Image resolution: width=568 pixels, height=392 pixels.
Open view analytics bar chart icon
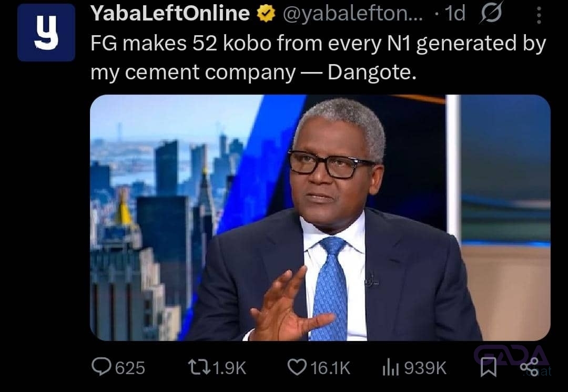coord(390,367)
